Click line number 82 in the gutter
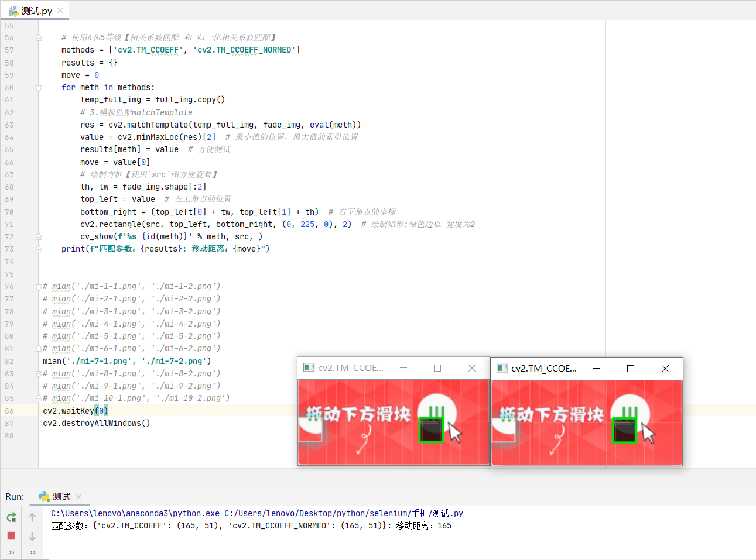756x560 pixels. pos(9,362)
